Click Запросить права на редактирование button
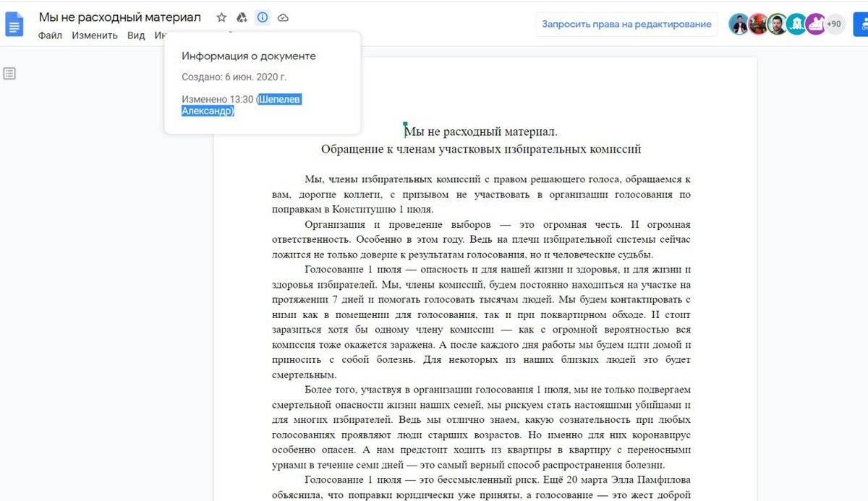This screenshot has width=868, height=501. (626, 24)
